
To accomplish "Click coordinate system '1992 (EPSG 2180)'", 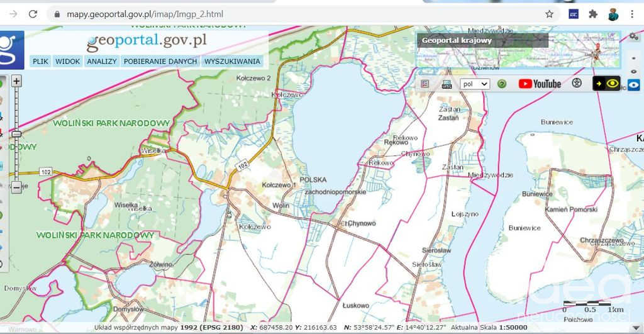I will click(x=211, y=328).
